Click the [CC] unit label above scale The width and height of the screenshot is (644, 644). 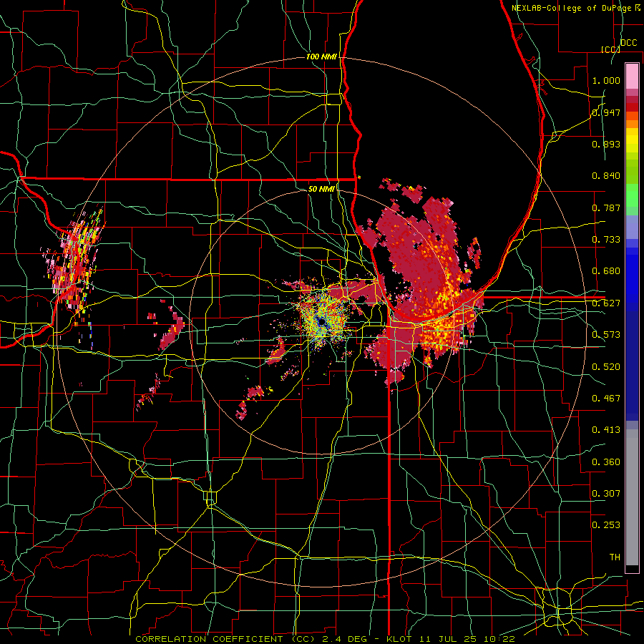click(610, 49)
